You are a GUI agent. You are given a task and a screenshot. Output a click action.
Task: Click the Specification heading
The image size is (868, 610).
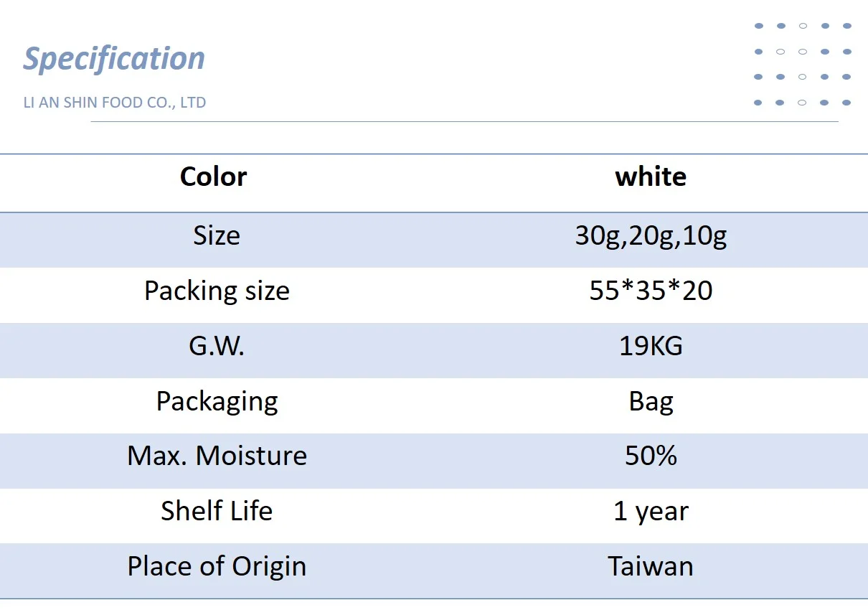(114, 59)
